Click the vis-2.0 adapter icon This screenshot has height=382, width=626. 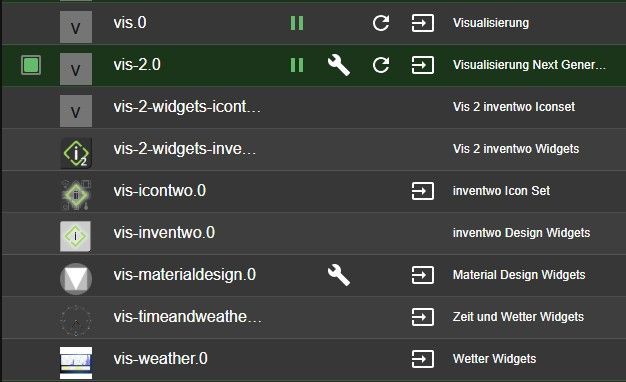(x=76, y=69)
